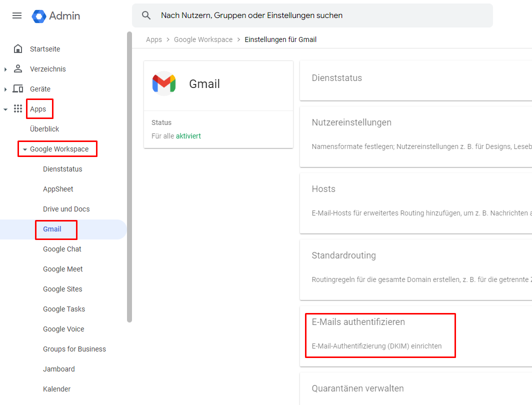Open E-Mails authentifizieren card
532x405 pixels.
point(416,336)
